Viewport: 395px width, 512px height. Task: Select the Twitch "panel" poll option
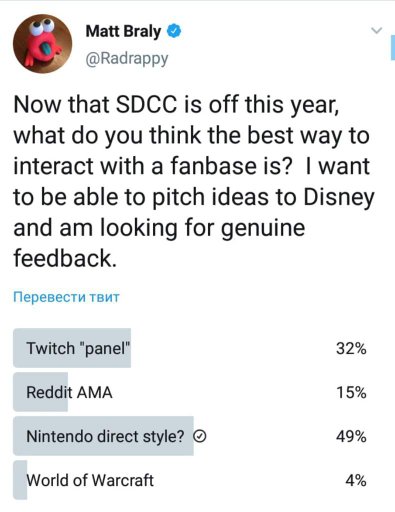coord(190,348)
